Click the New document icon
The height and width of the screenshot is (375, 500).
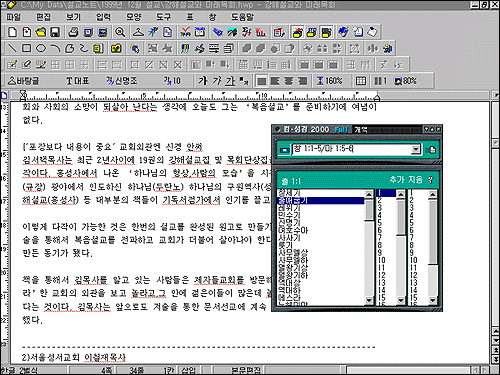coord(13,32)
